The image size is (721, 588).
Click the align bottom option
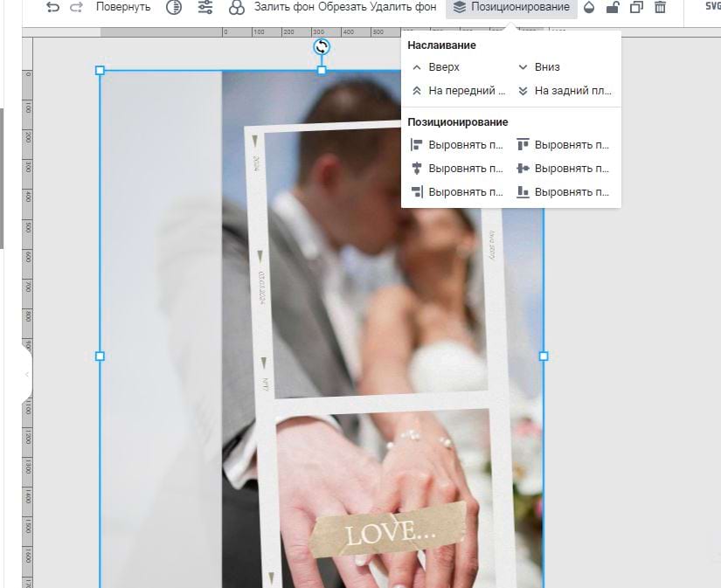pyautogui.click(x=563, y=191)
